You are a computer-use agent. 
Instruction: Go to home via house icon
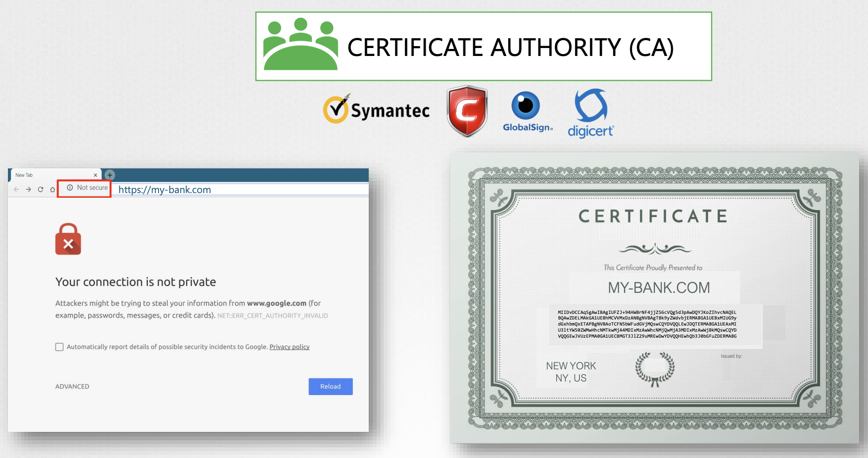(53, 189)
